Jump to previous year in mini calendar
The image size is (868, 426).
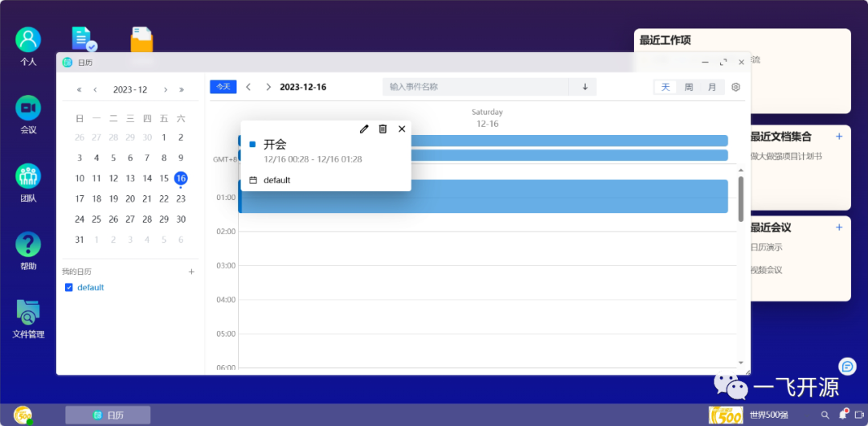pyautogui.click(x=79, y=90)
